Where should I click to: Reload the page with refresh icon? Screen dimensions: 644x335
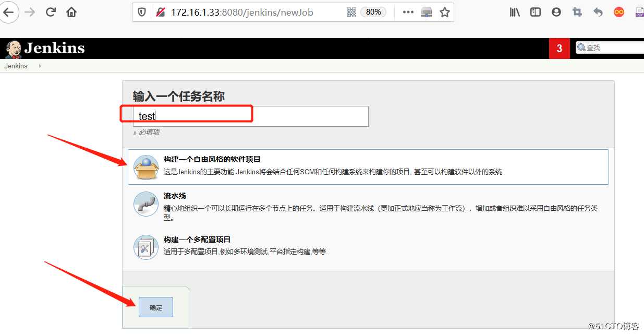51,12
